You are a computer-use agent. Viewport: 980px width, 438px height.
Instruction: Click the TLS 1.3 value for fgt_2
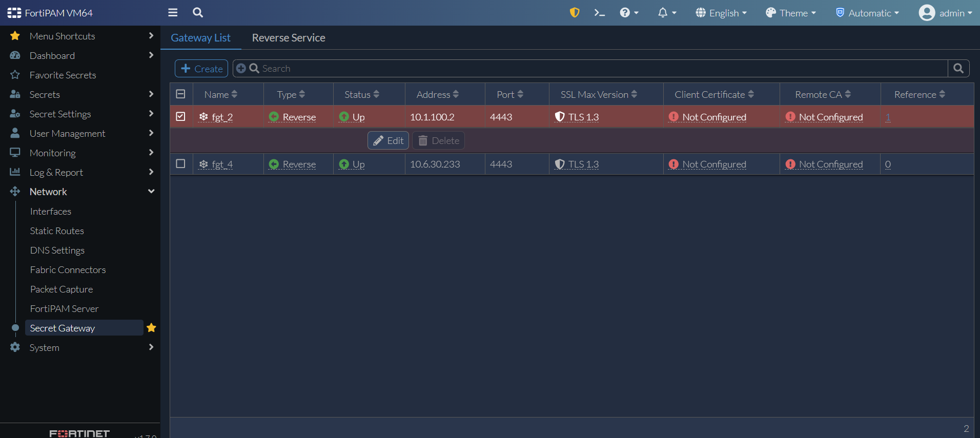[x=577, y=117]
